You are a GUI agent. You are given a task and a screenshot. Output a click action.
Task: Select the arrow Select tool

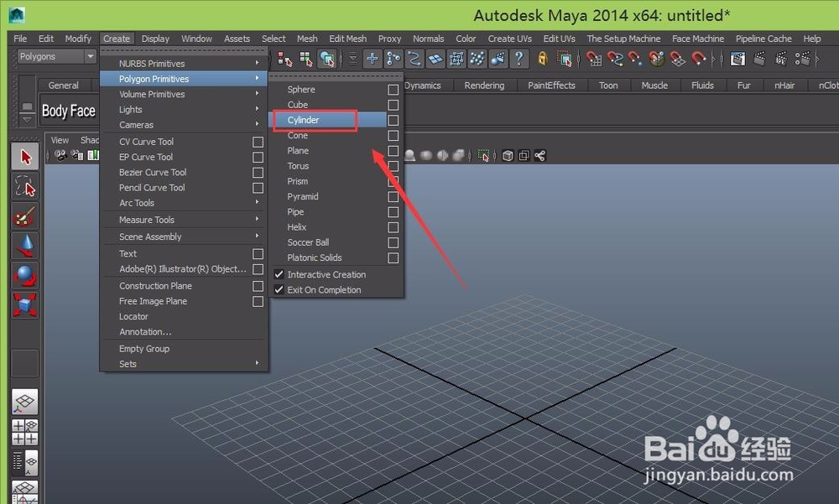pyautogui.click(x=25, y=157)
